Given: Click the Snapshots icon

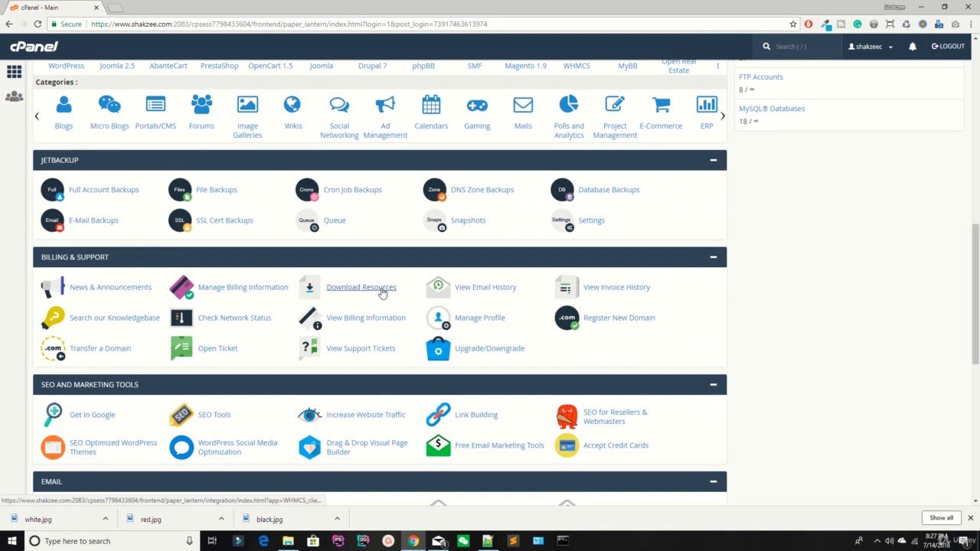Looking at the screenshot, I should tap(435, 220).
